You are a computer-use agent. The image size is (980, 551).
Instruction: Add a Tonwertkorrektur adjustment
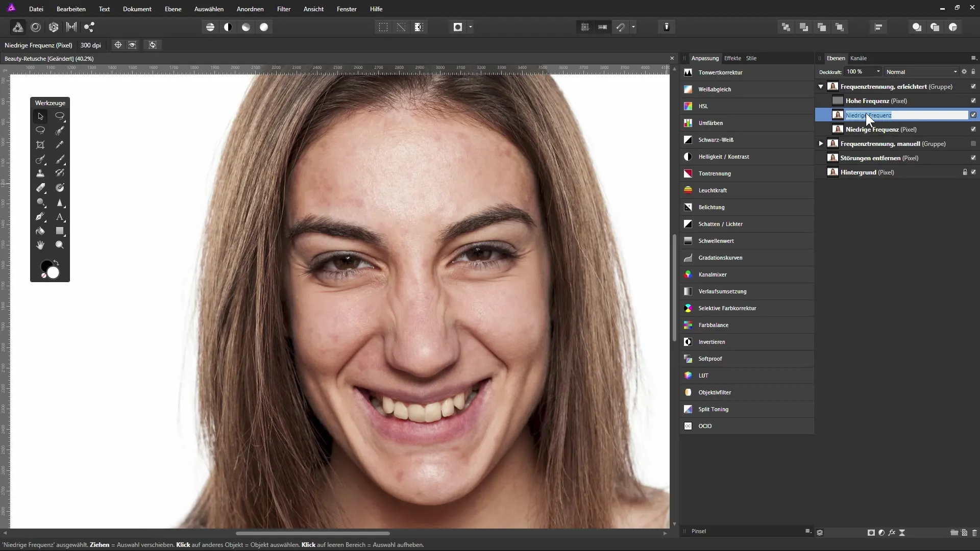coord(747,72)
